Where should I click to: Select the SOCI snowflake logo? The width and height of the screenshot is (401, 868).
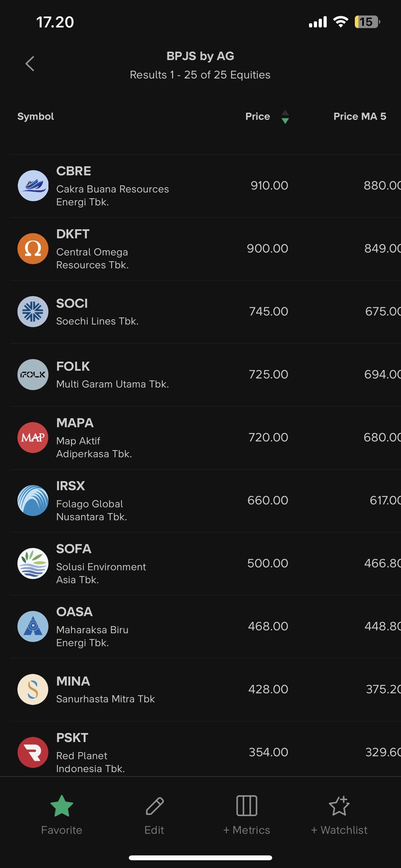click(x=33, y=312)
